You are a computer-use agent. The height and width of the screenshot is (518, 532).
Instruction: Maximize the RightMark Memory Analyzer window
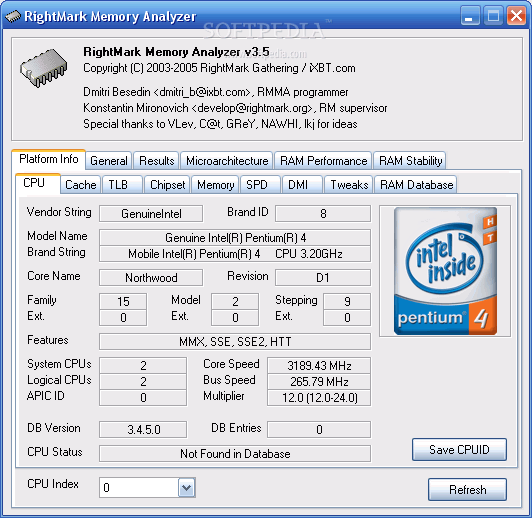click(493, 16)
